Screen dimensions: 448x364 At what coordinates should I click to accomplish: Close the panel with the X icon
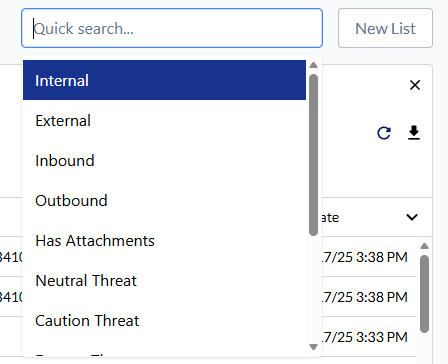tap(415, 85)
